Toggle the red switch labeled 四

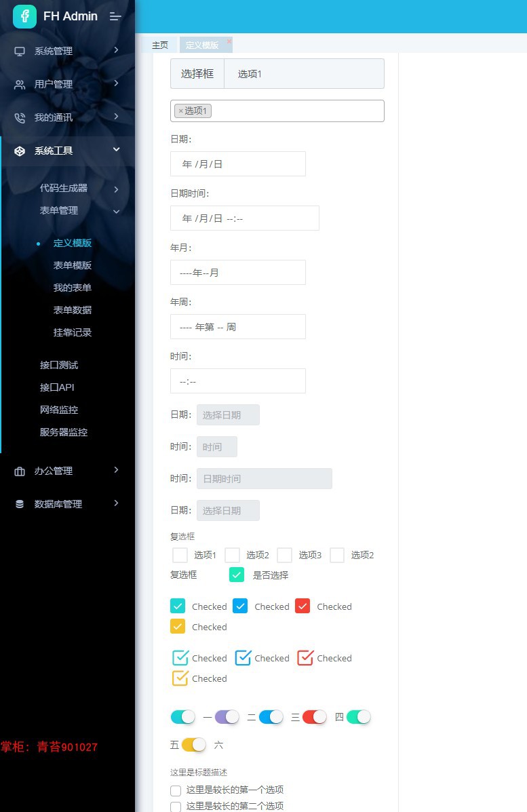tap(314, 717)
